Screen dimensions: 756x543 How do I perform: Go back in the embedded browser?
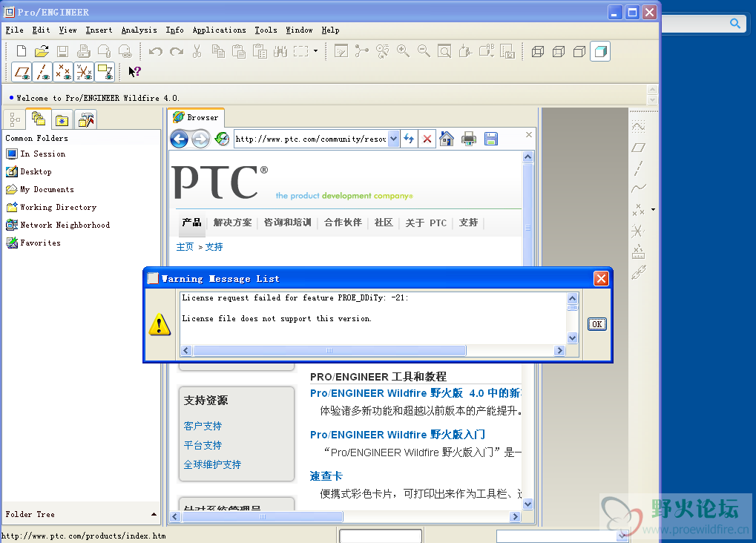180,139
